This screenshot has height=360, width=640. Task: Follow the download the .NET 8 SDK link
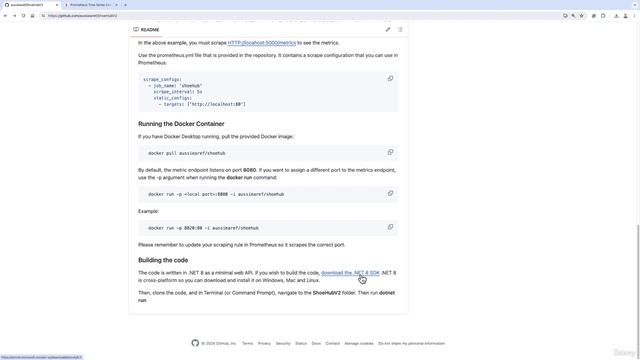tap(350, 273)
